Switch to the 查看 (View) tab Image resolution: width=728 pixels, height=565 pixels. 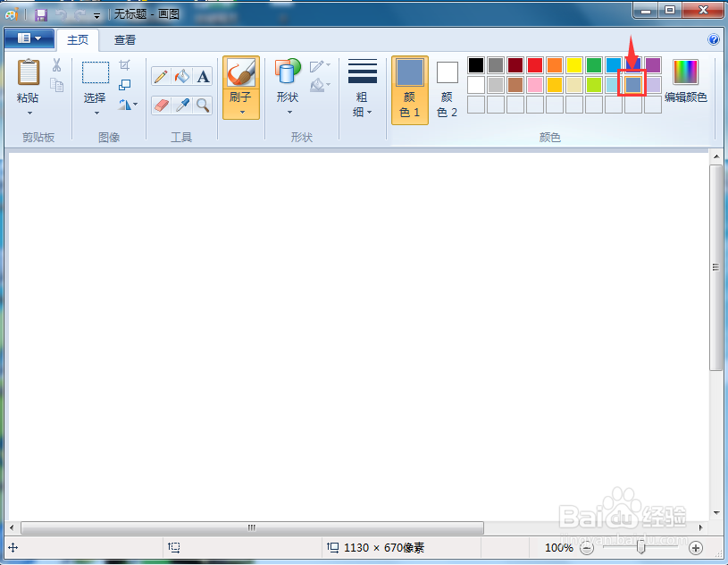(x=125, y=40)
